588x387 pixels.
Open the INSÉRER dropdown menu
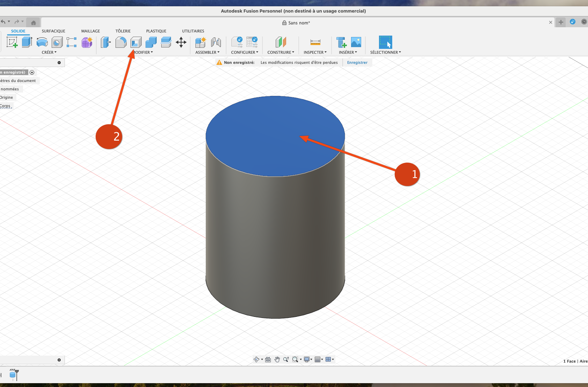pos(348,52)
